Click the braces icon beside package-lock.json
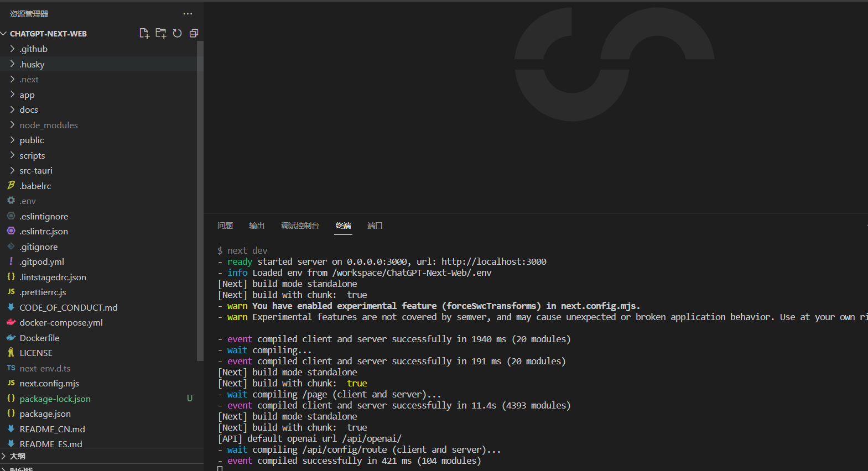The image size is (868, 471). 11,399
